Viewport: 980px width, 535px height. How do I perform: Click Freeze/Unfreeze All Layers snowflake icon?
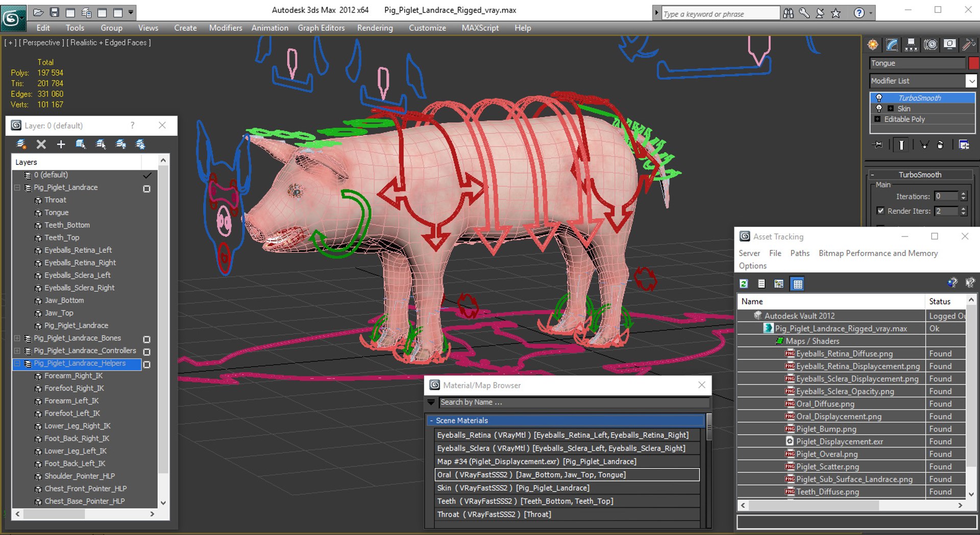click(140, 144)
